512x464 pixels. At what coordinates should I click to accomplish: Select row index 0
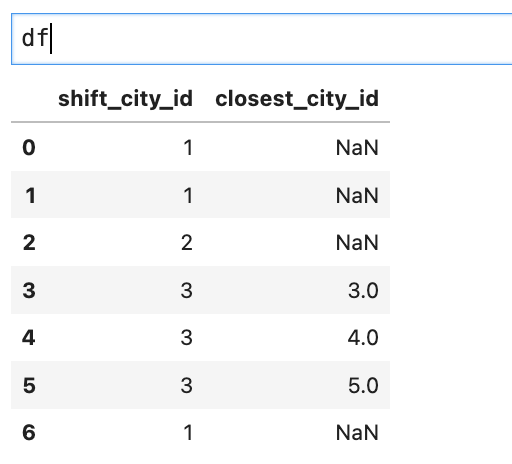(29, 147)
